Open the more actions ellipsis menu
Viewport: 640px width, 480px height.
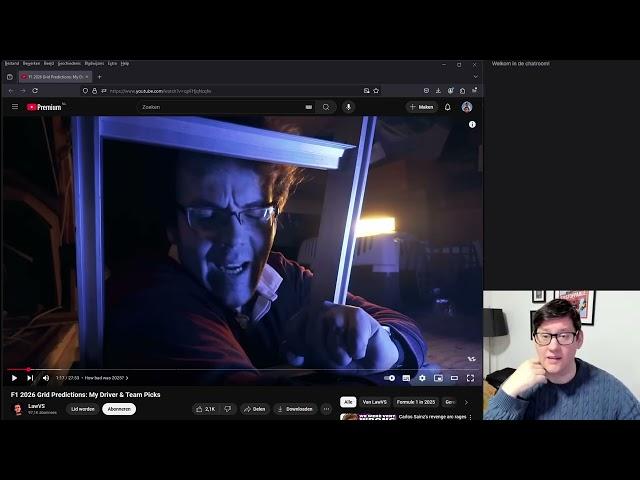pos(326,409)
